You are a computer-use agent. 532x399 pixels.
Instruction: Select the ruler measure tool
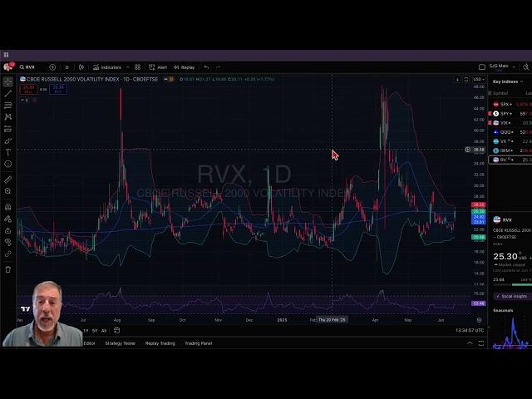click(x=7, y=180)
